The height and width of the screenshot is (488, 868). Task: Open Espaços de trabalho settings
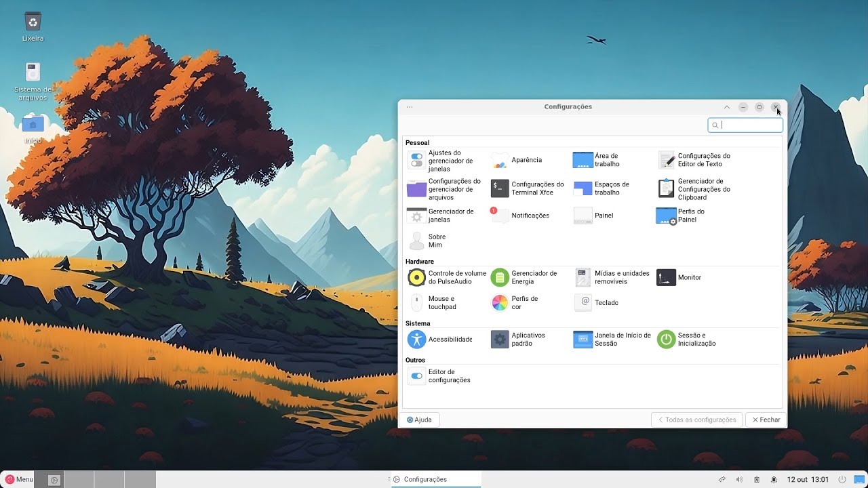point(602,188)
